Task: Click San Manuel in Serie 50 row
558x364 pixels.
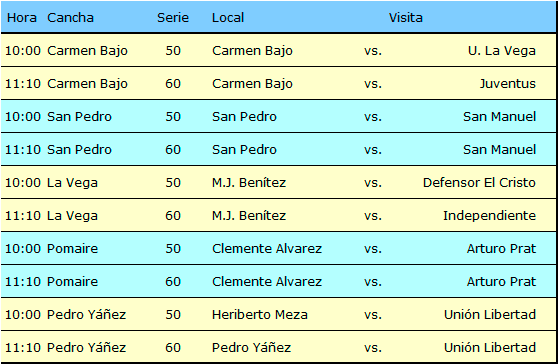Action: point(499,117)
